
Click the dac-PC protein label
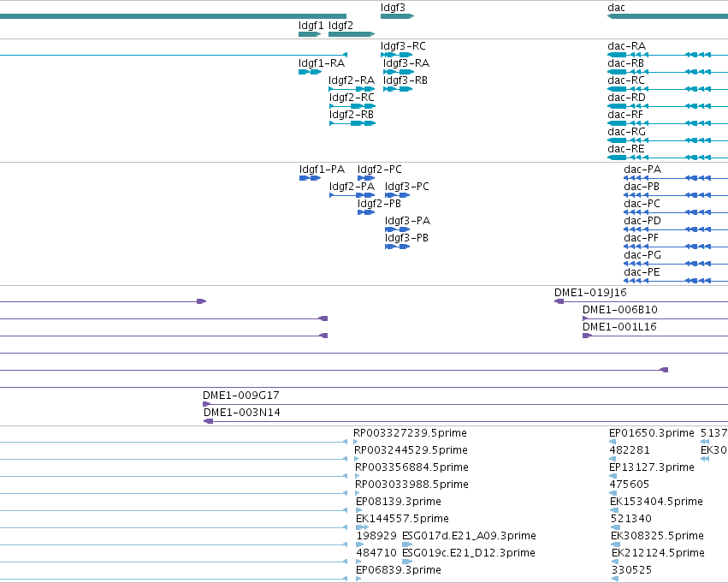[x=642, y=204]
